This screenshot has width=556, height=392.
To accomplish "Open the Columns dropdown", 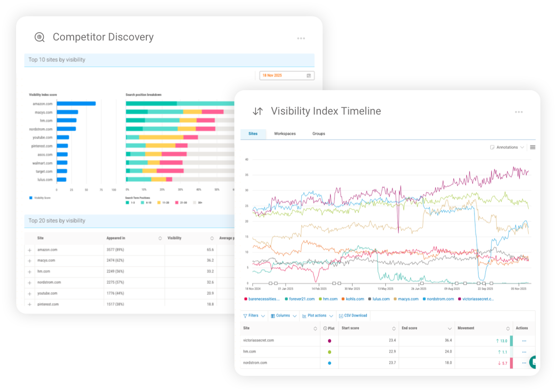I will (283, 315).
